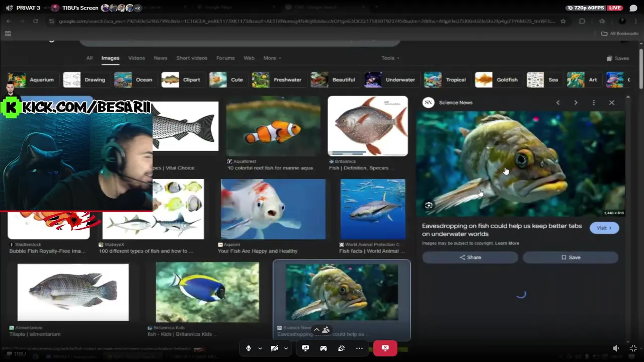
Task: Open the All Bookmarks folder
Action: coord(620,34)
